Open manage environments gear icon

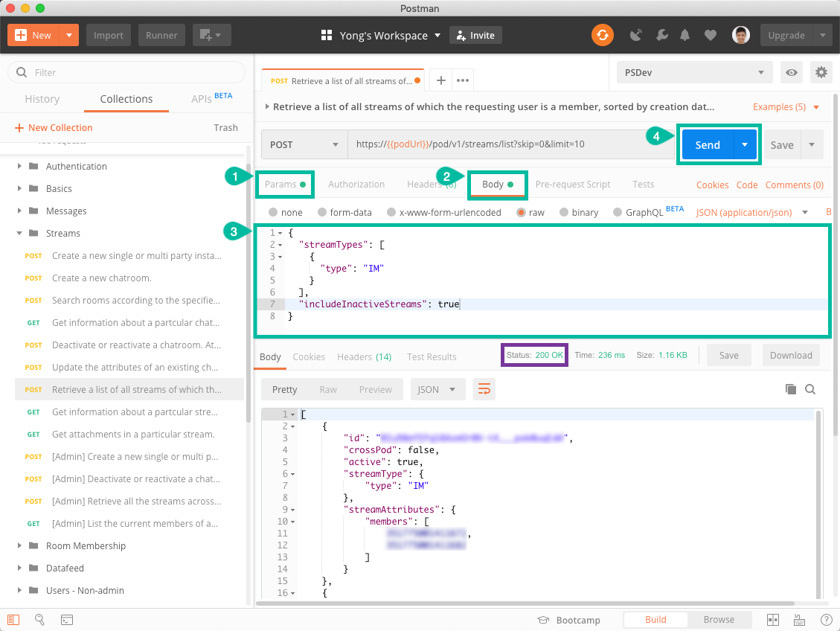[x=821, y=72]
